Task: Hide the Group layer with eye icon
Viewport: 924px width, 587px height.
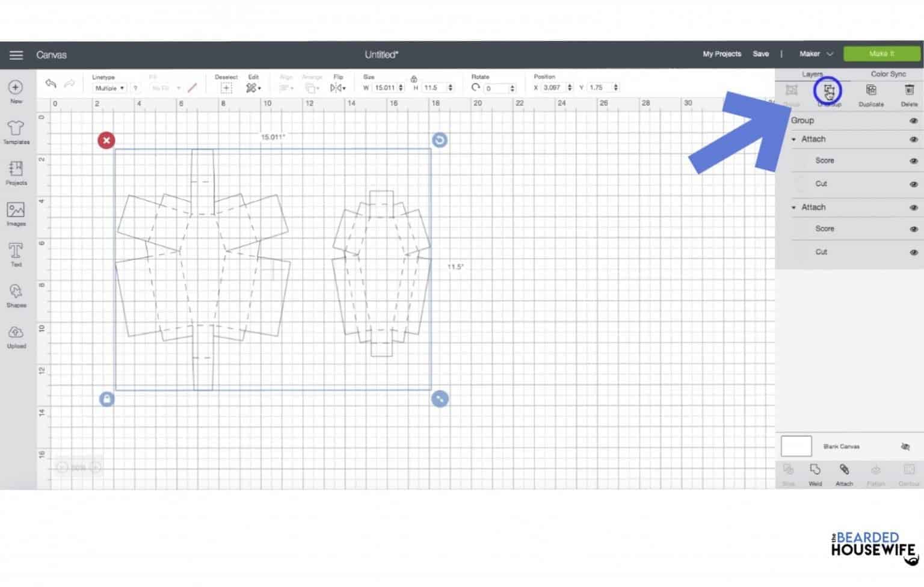Action: (913, 121)
